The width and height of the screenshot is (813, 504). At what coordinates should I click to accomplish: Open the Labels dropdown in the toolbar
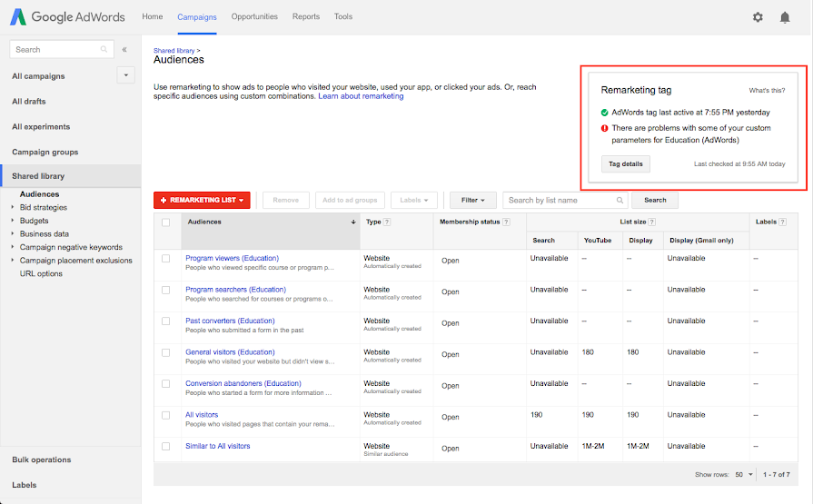[x=413, y=200]
